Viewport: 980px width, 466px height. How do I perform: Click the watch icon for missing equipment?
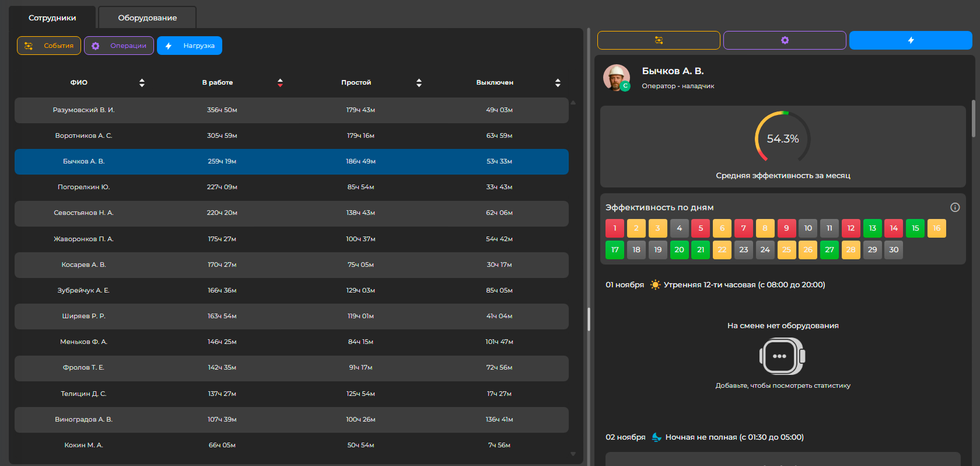(x=782, y=356)
